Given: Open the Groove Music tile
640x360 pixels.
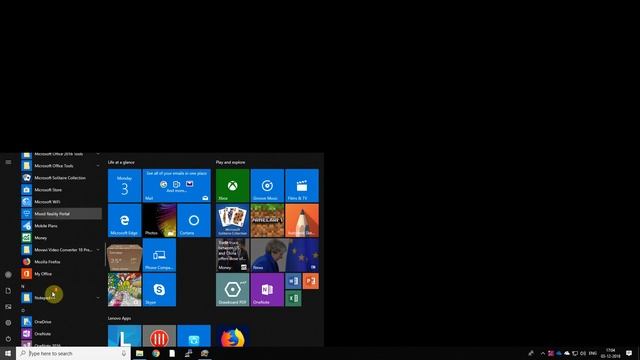Looking at the screenshot, I should pyautogui.click(x=267, y=186).
